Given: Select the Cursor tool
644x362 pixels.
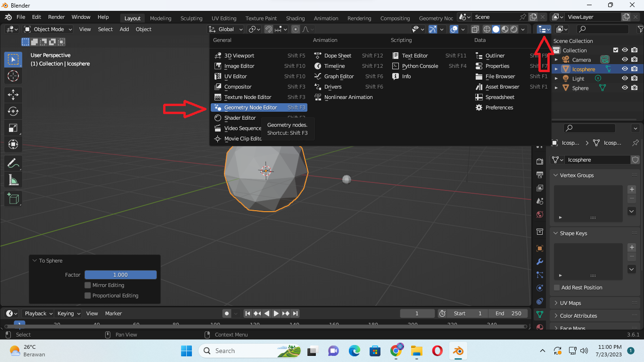Looking at the screenshot, I should pyautogui.click(x=13, y=76).
